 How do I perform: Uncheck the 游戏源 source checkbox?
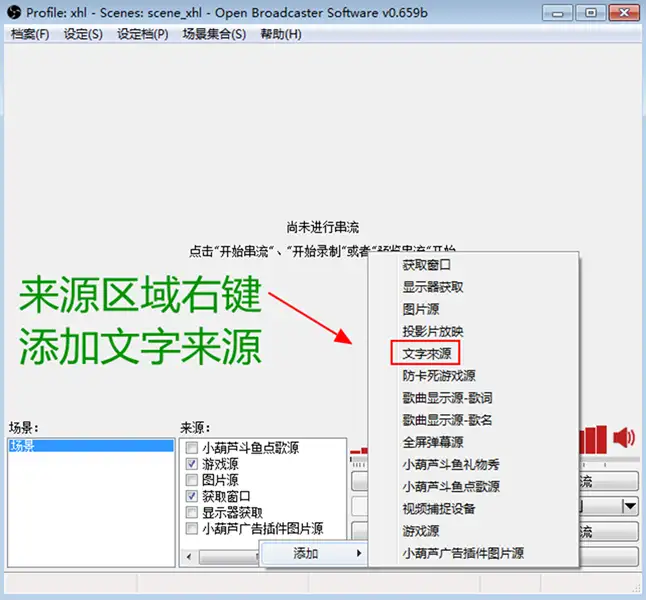coord(192,464)
